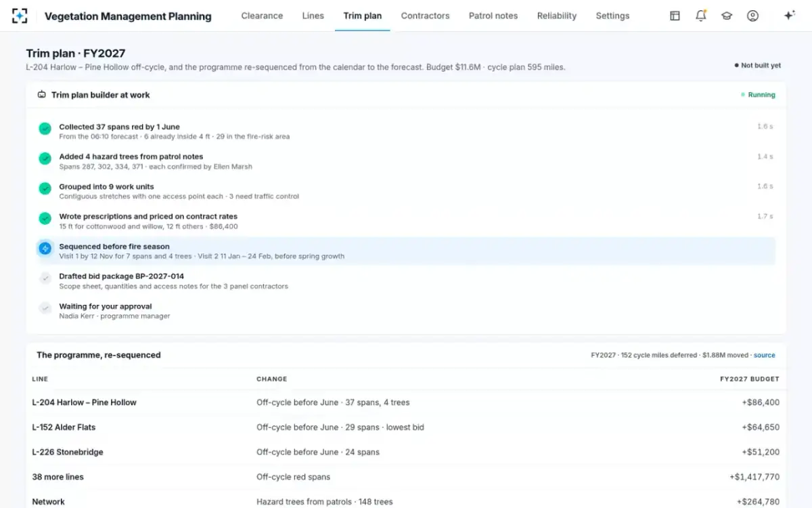812x508 pixels.
Task: Click the Trim plan · FY2027 page heading
Action: [76, 54]
